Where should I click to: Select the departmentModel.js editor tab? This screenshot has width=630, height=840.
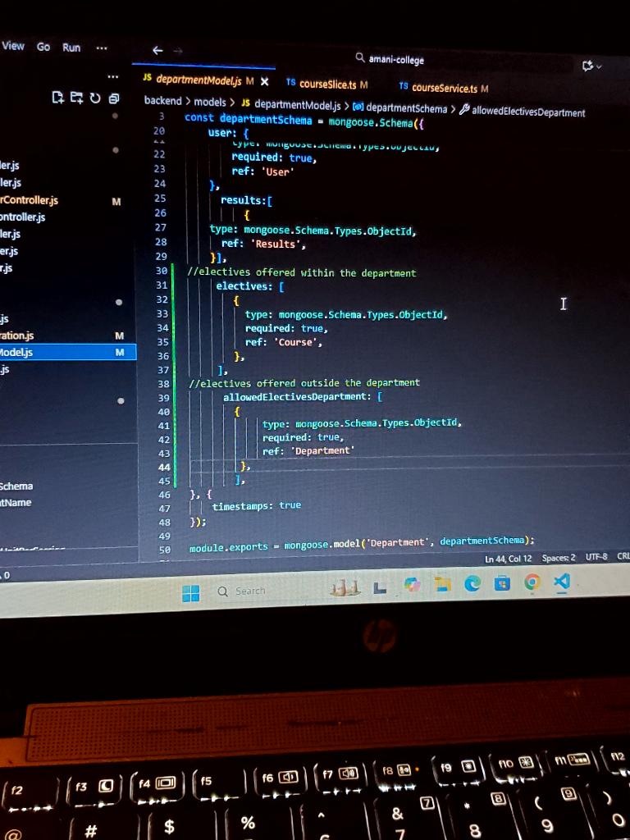point(199,80)
